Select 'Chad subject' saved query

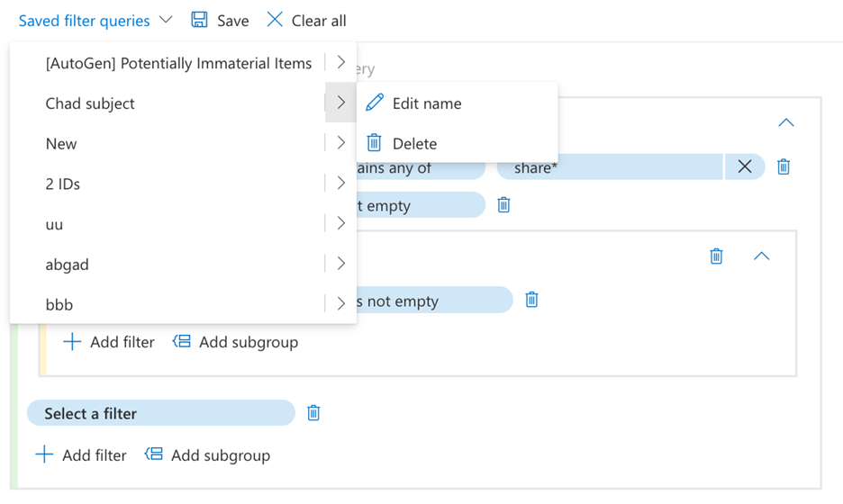click(90, 103)
